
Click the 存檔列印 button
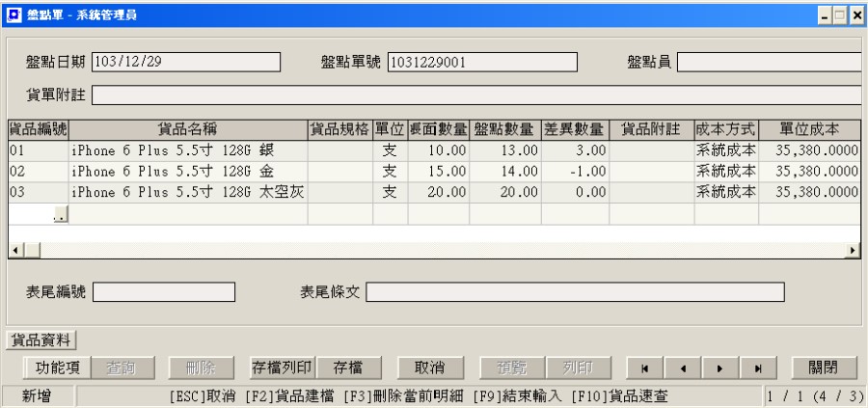[x=283, y=368]
